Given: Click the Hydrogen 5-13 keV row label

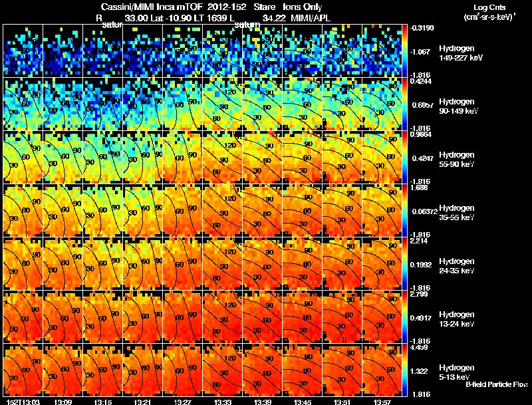Looking at the screenshot, I should (x=457, y=372).
